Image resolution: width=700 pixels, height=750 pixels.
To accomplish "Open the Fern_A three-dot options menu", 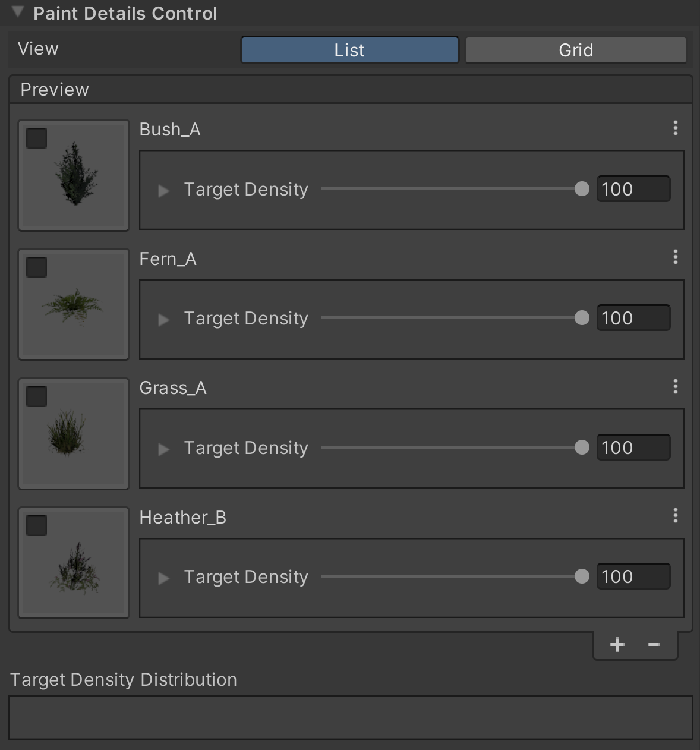I will pos(675,257).
